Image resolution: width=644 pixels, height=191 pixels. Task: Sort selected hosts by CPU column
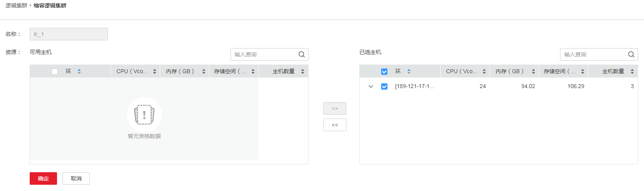coord(484,71)
